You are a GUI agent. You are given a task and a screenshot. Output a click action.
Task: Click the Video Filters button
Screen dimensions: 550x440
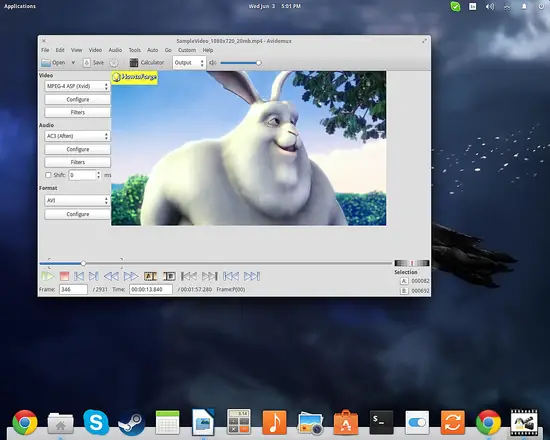pyautogui.click(x=78, y=112)
